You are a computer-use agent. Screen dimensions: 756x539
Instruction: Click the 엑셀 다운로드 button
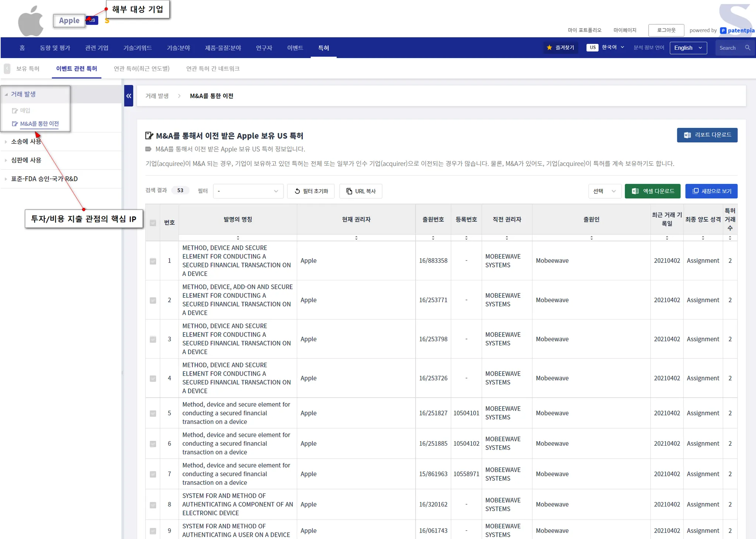coord(652,191)
